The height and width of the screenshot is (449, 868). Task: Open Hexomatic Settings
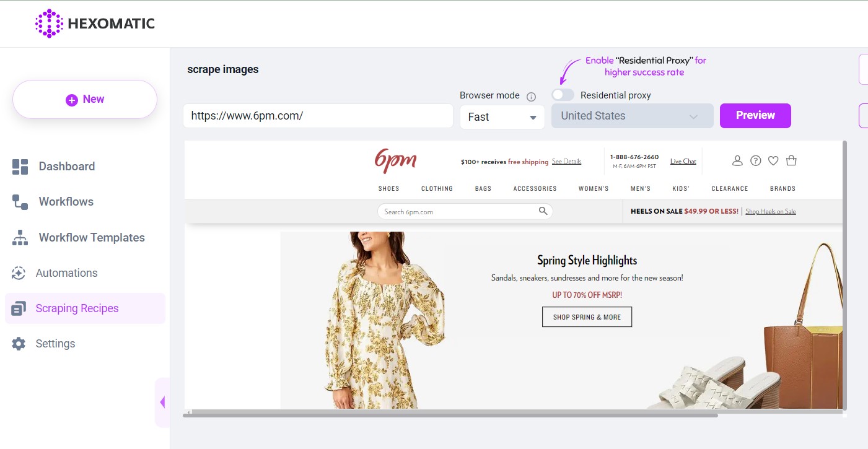coord(55,343)
